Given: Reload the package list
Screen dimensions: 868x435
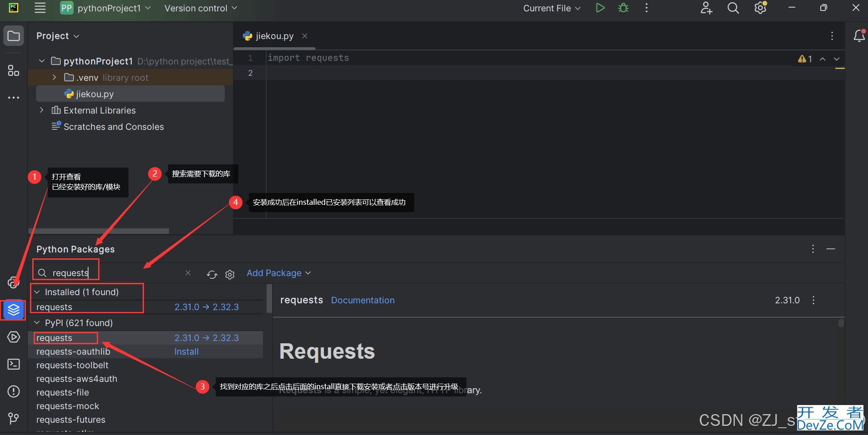Looking at the screenshot, I should point(212,274).
